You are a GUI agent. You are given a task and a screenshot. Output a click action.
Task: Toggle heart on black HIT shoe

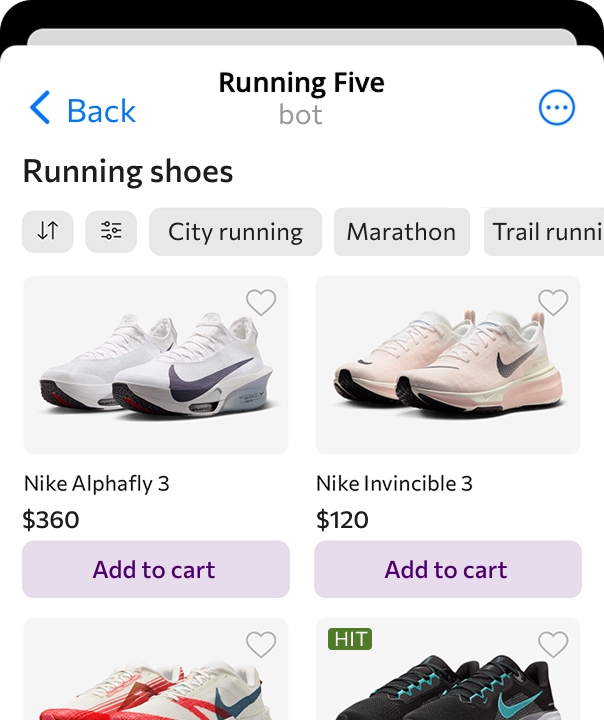(553, 644)
